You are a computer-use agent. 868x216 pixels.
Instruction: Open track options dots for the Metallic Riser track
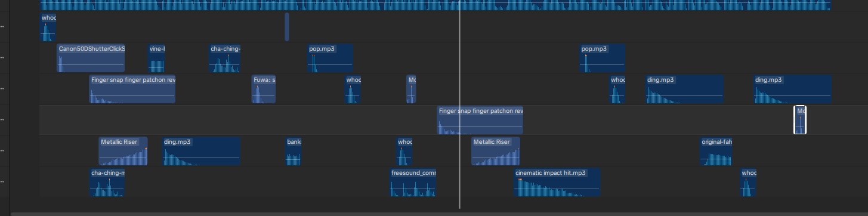(2, 151)
